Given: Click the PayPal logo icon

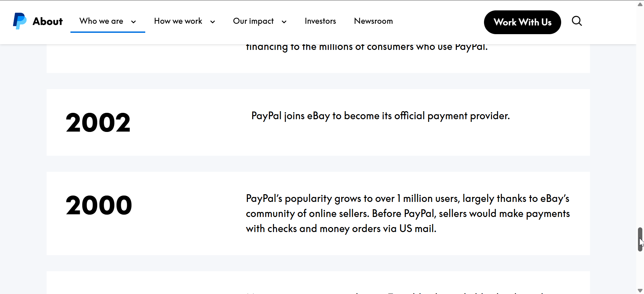Looking at the screenshot, I should [19, 21].
